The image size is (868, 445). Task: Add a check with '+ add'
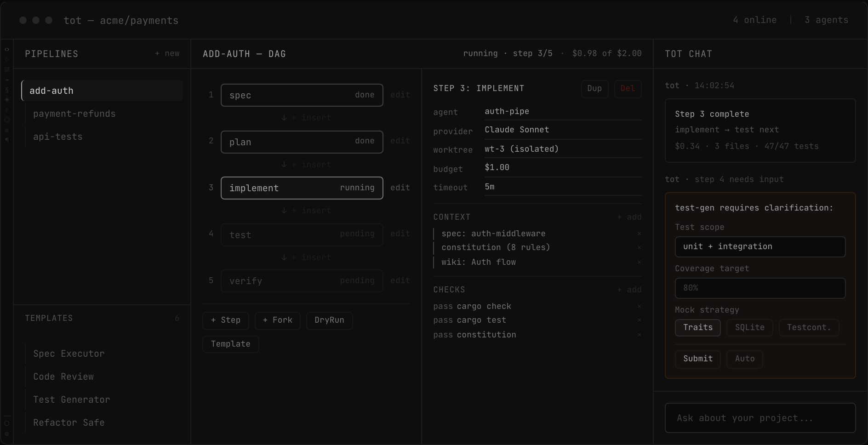(x=629, y=290)
